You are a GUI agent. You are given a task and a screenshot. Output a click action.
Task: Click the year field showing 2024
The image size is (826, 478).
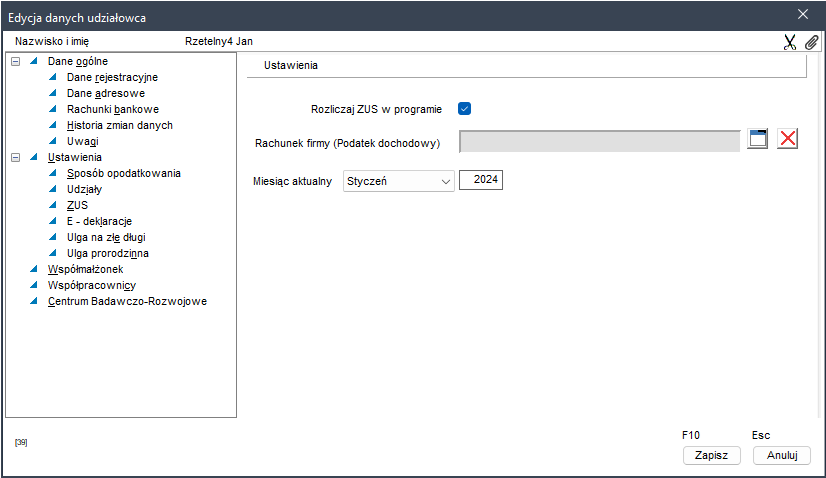pyautogui.click(x=481, y=181)
